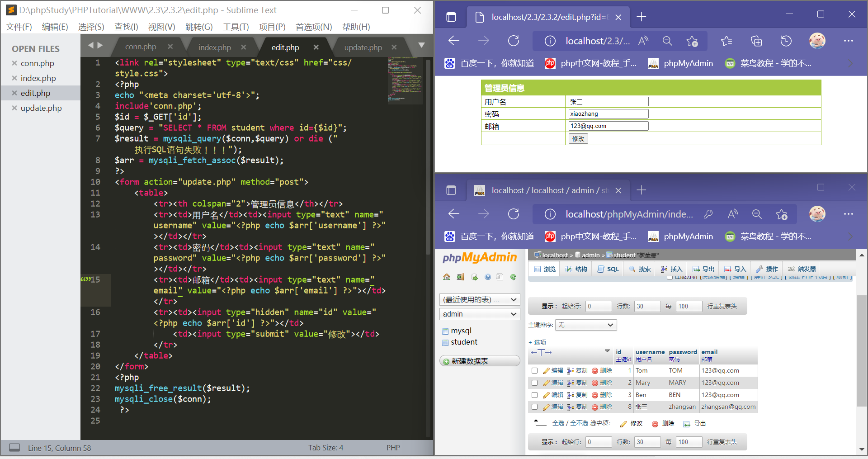Refresh the edit.php browser page
This screenshot has height=459, width=868.
(514, 41)
